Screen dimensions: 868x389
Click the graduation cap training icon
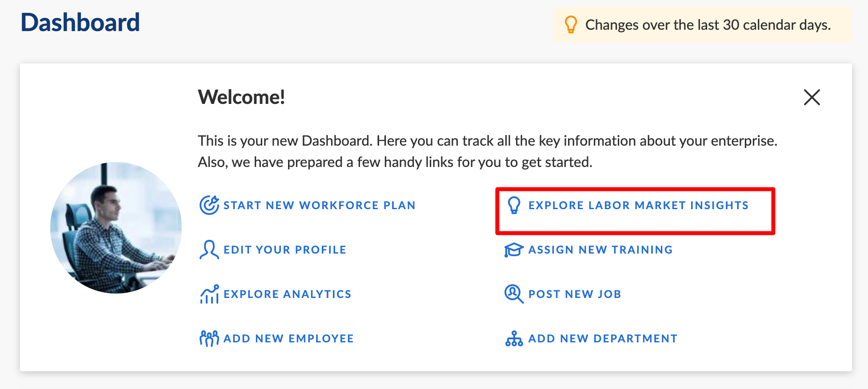[x=514, y=250]
